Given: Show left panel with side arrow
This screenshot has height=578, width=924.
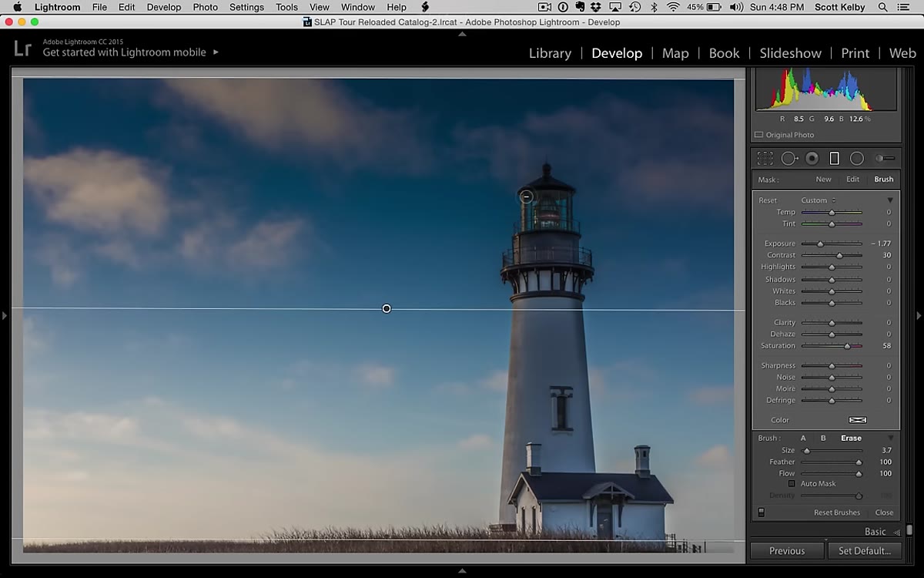Looking at the screenshot, I should (5, 315).
